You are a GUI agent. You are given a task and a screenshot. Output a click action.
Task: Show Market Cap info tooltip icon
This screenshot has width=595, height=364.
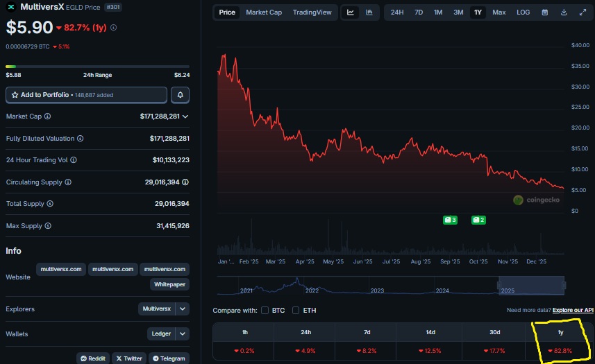(x=47, y=116)
